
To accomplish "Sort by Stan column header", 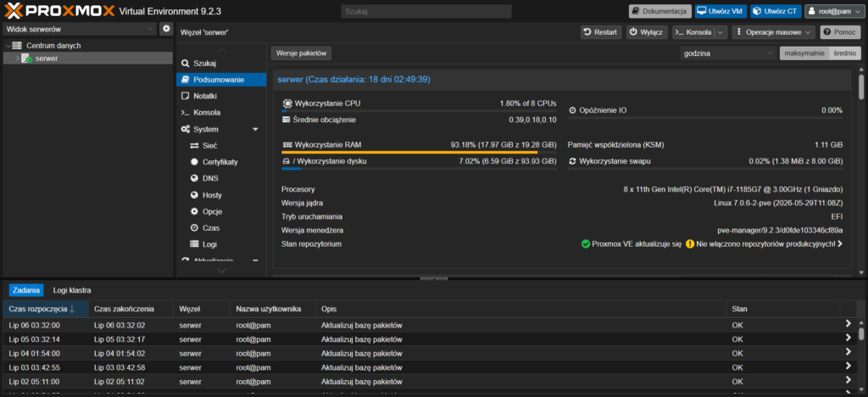I will click(782, 309).
